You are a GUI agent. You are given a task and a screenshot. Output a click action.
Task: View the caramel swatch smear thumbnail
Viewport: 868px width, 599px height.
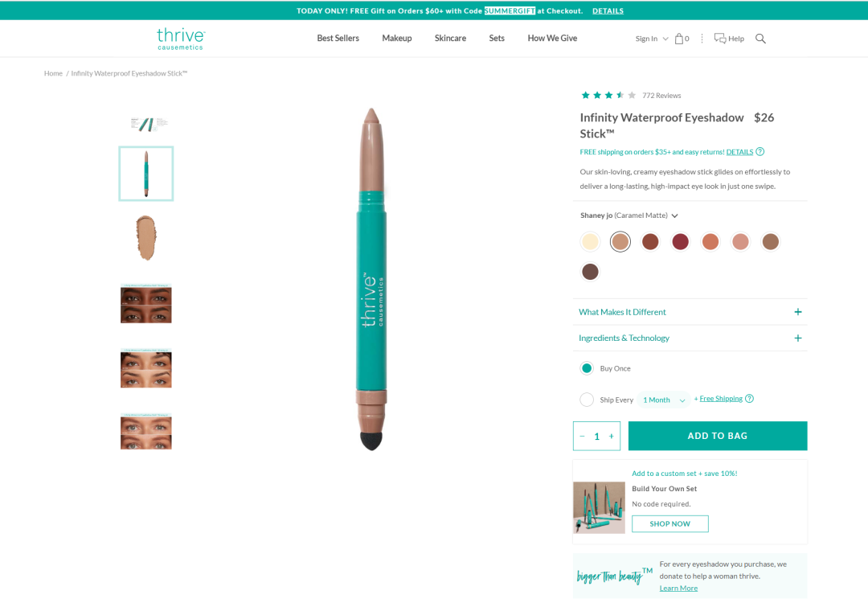[146, 238]
